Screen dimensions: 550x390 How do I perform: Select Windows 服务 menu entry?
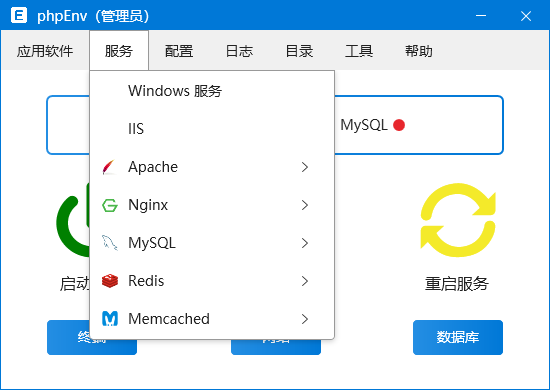212,91
